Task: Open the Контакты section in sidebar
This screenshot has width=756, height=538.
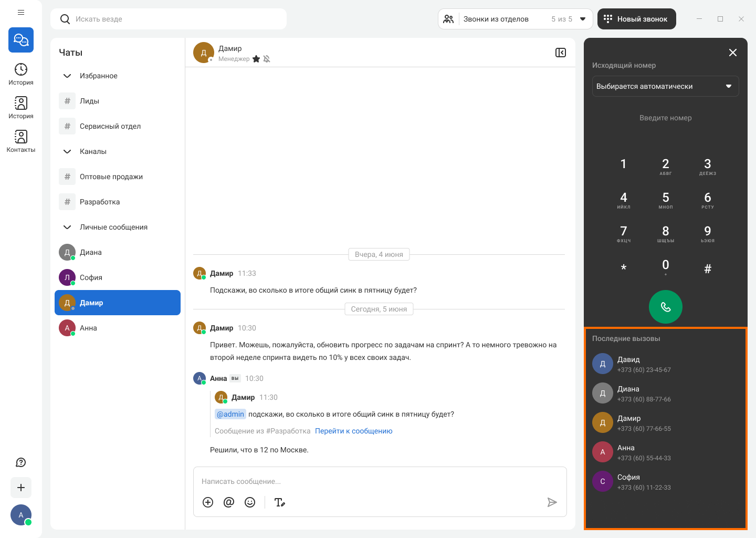Action: coord(21,141)
